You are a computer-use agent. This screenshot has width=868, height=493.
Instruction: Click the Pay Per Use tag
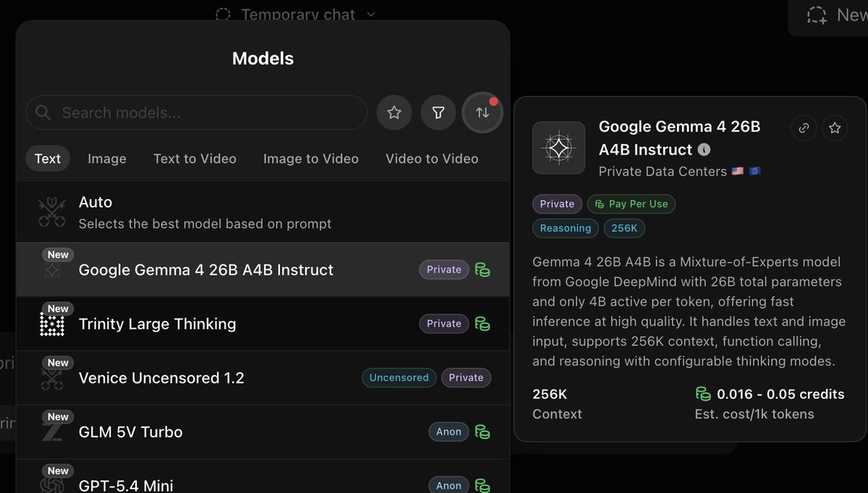631,204
